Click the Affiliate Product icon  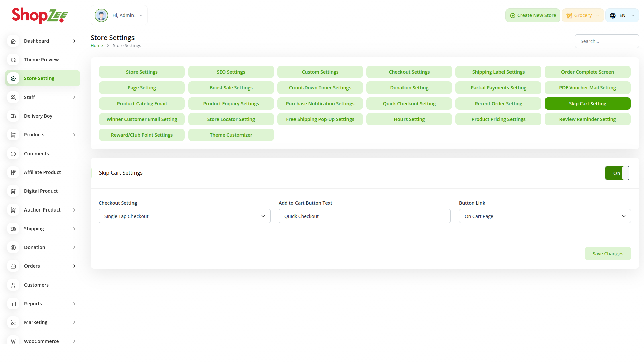coord(13,172)
